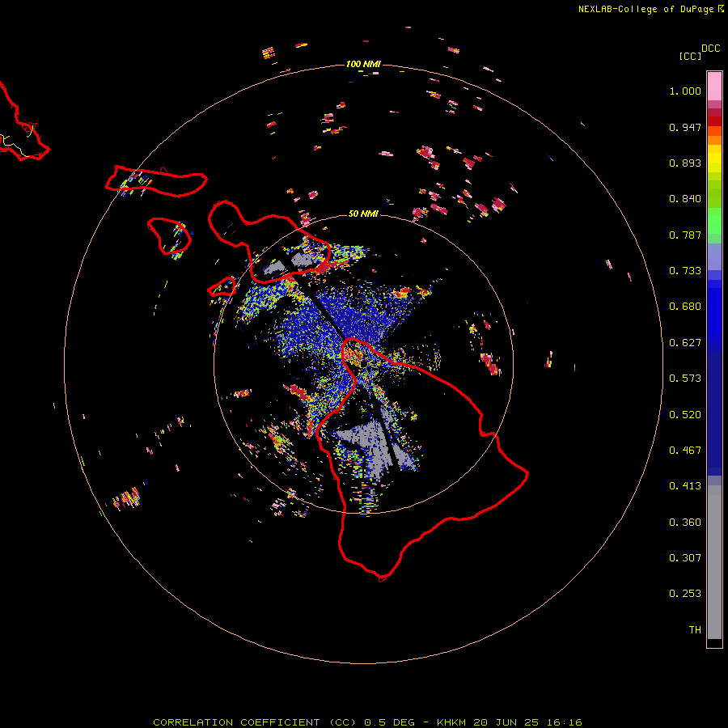Select the 0.360 scale value
Screen dimensions: 728x728
click(x=685, y=523)
